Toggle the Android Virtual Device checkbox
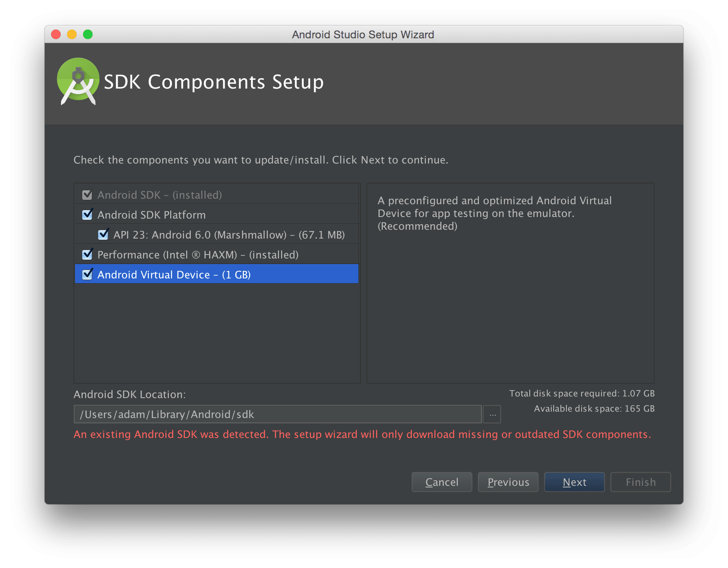Screen dimensions: 728x568 (x=87, y=274)
